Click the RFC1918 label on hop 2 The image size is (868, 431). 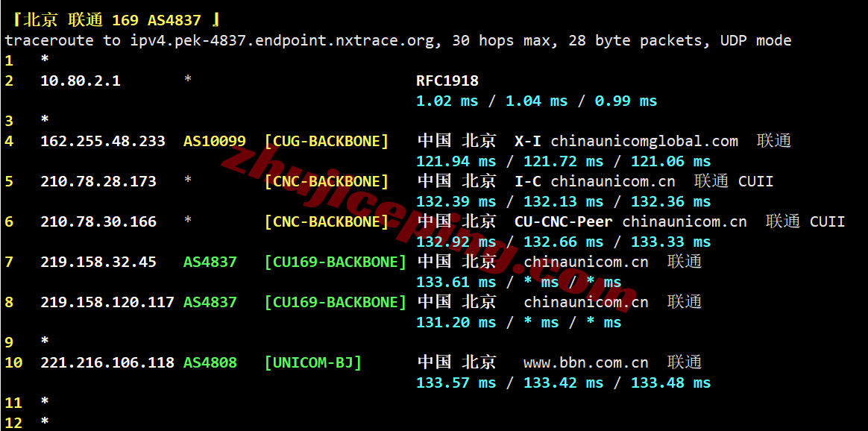[x=447, y=81]
